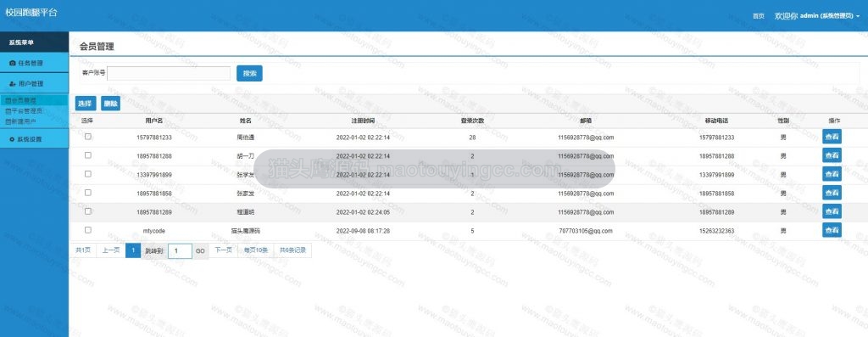Tick checkbox for user 18957881288
Image resolution: width=868 pixels, height=337 pixels.
(87, 155)
